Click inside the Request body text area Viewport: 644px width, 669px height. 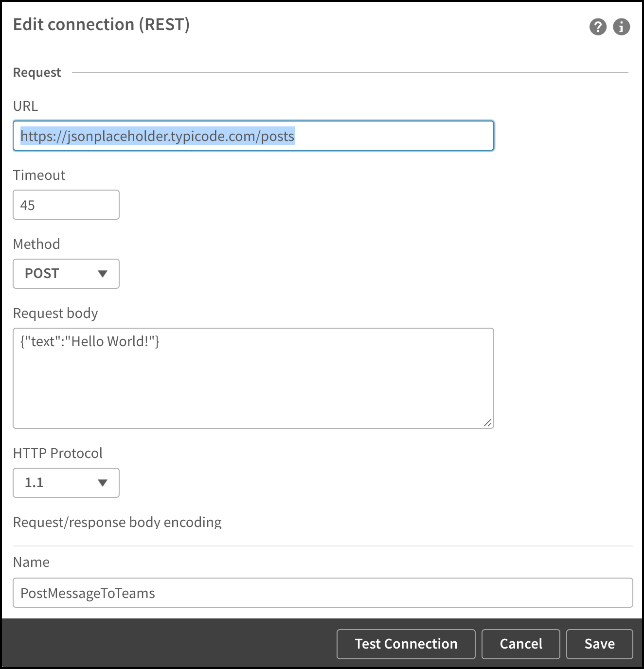point(253,378)
